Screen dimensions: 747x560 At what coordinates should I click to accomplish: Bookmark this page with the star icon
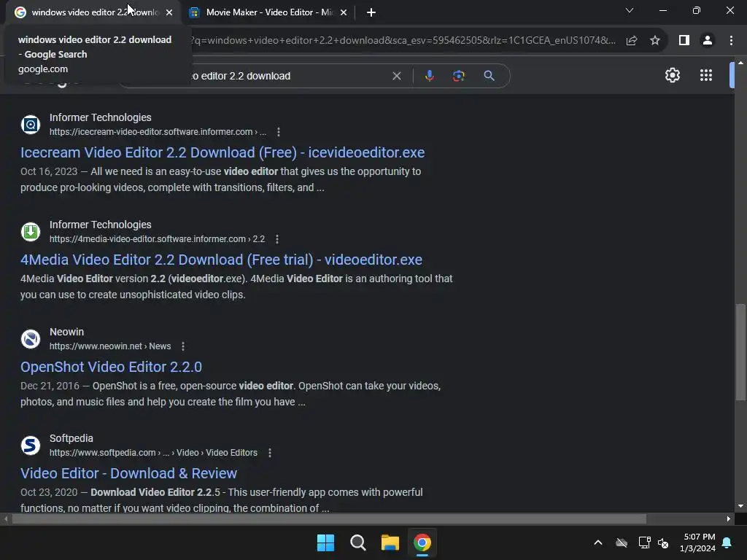655,41
